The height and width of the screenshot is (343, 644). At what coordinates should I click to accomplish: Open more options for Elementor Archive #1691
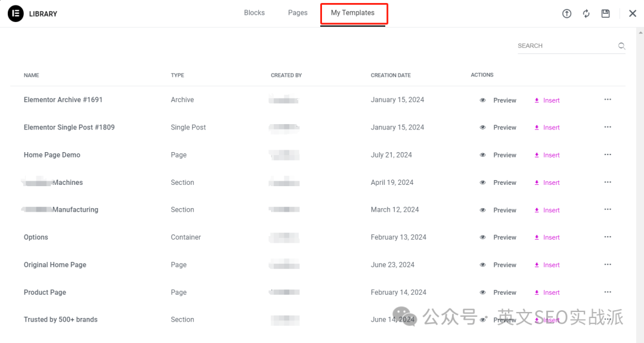click(608, 100)
